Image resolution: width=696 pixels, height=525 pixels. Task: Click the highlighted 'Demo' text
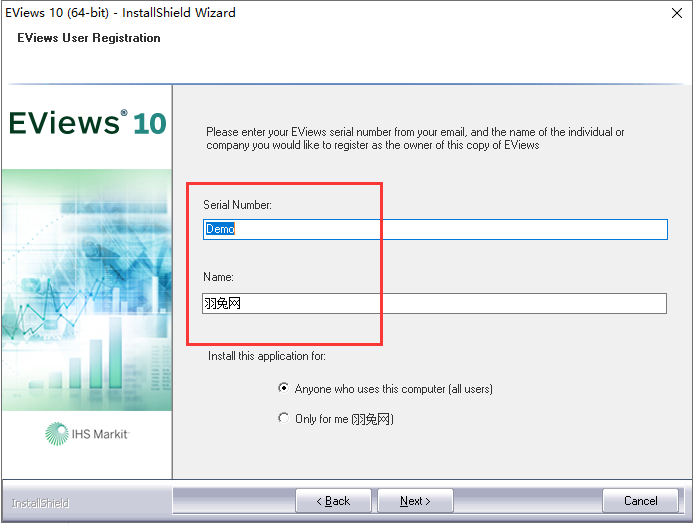(x=219, y=229)
